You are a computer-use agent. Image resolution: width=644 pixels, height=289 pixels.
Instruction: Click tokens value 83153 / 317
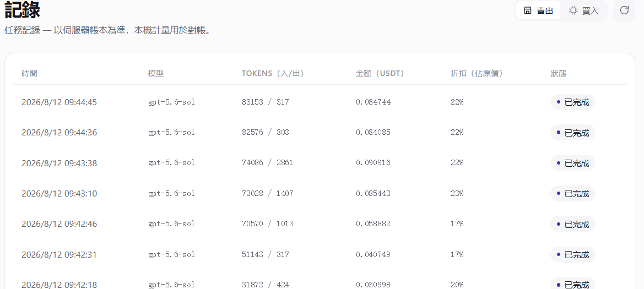tap(266, 102)
